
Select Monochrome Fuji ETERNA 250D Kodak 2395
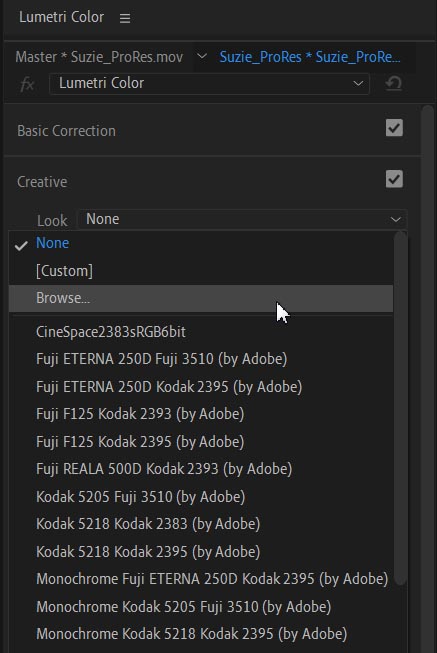(x=201, y=579)
